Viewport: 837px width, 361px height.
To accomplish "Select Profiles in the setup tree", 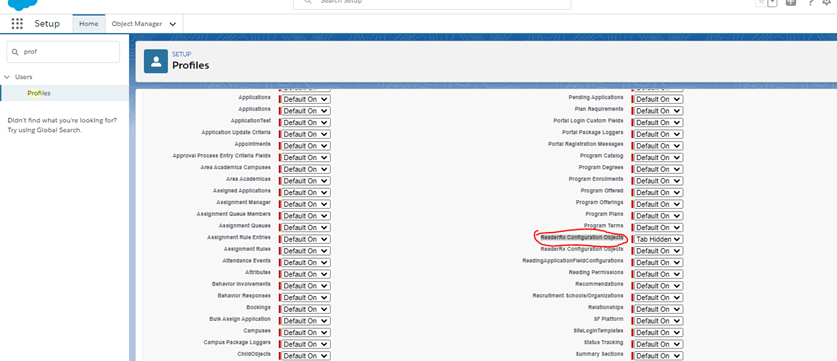I will 39,93.
